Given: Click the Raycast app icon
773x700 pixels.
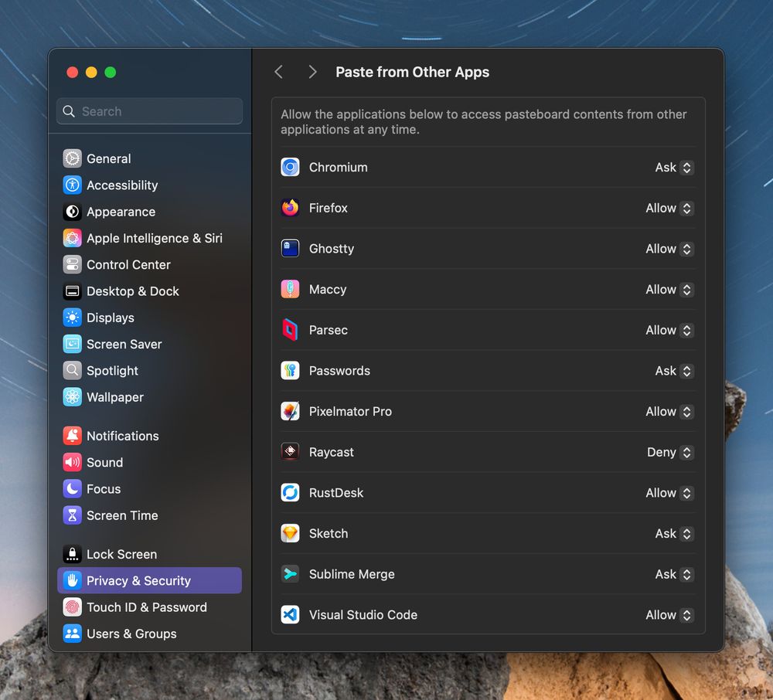Looking at the screenshot, I should [290, 452].
